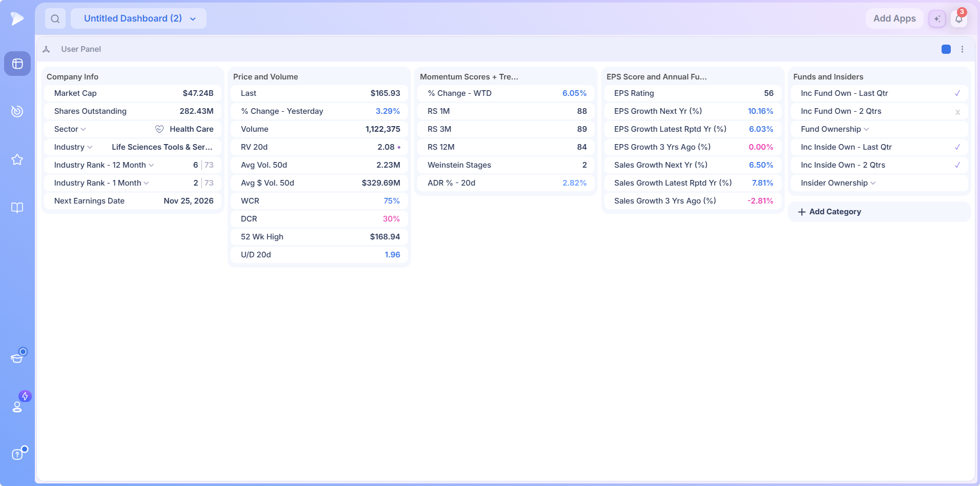
Task: Click the EPS Rating row
Action: point(692,93)
